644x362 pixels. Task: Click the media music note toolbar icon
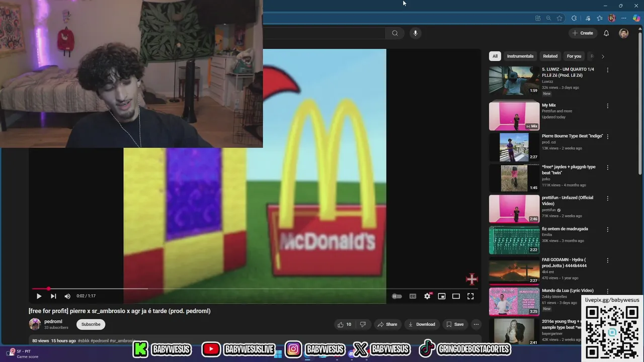click(588, 18)
